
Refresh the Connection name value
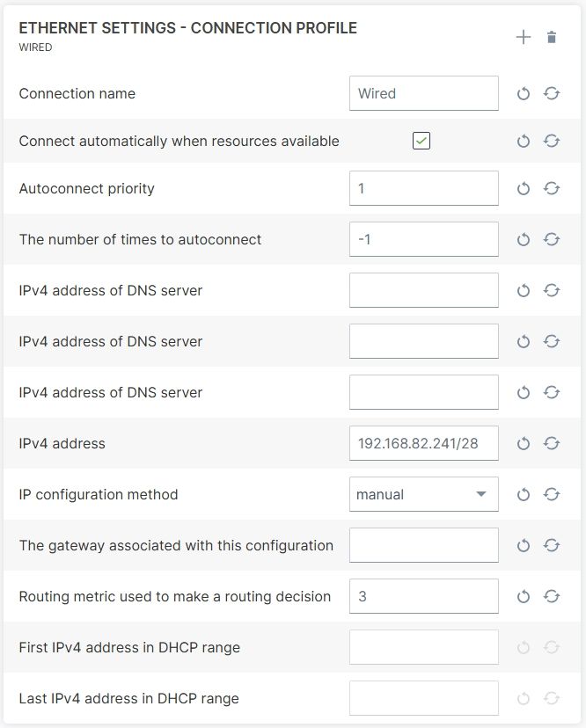click(552, 94)
